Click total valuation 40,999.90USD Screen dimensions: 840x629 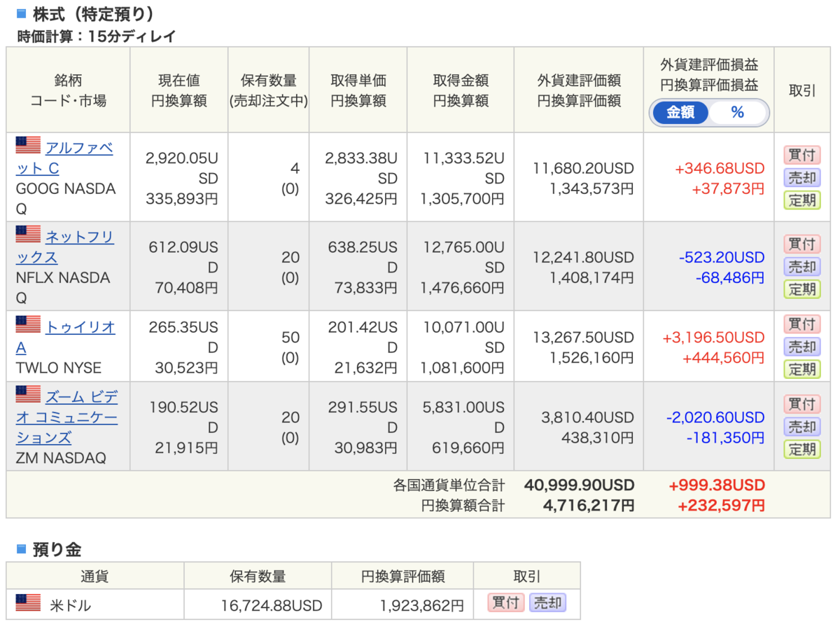click(579, 485)
